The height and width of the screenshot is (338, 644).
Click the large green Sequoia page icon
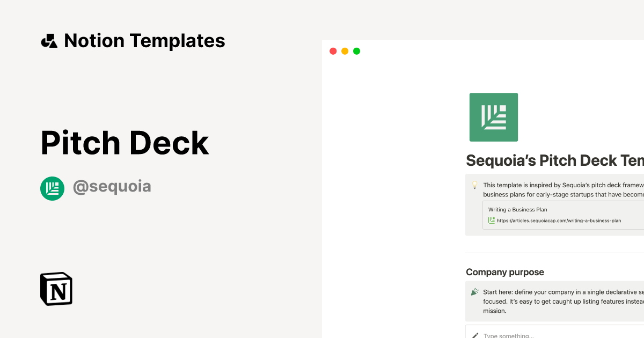493,117
